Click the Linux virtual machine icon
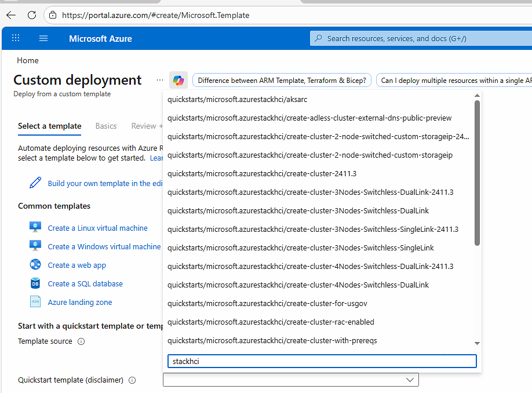Image resolution: width=532 pixels, height=393 pixels. click(35, 228)
